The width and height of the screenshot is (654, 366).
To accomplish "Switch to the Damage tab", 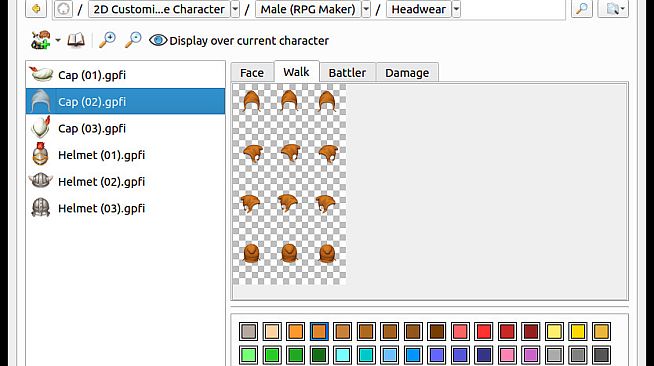I will tap(407, 73).
